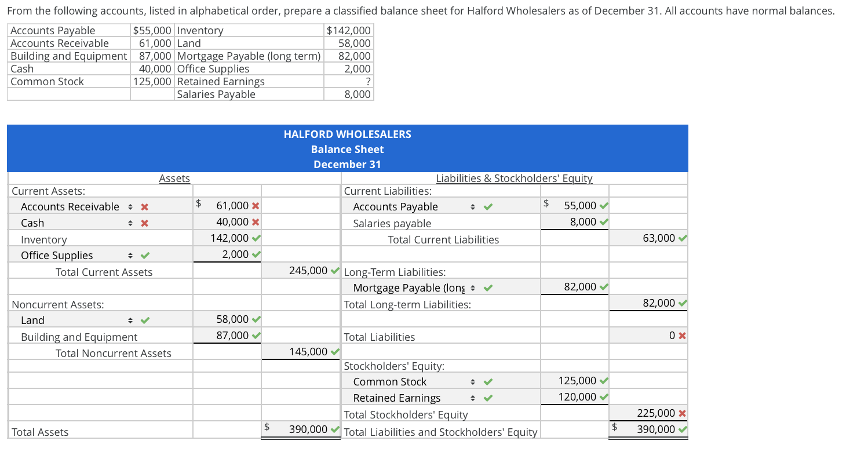The height and width of the screenshot is (466, 868).
Task: Click the green check next to 120,000
Action: click(x=604, y=397)
